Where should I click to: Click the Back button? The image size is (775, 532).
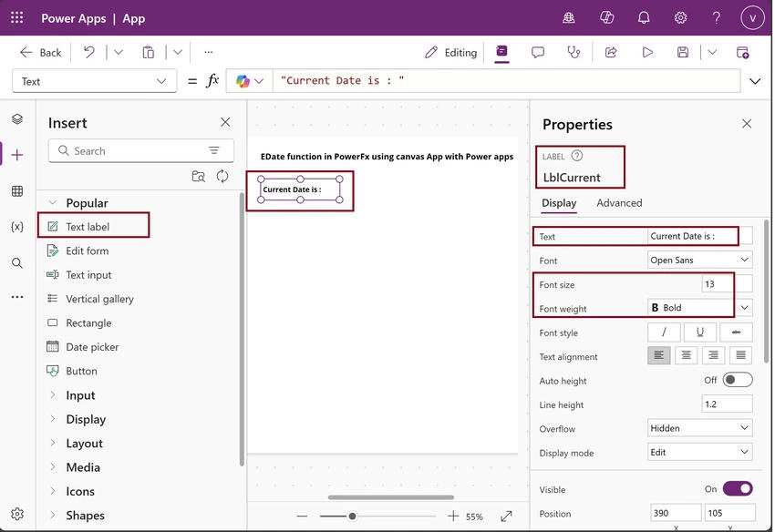click(40, 52)
